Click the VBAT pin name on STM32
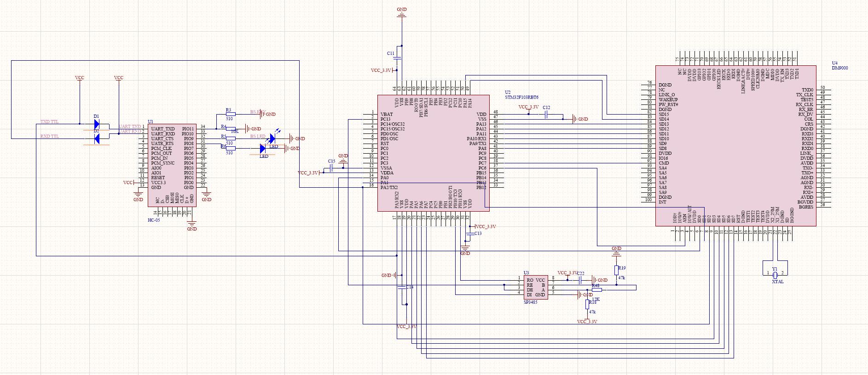The height and width of the screenshot is (375, 868). pos(387,114)
